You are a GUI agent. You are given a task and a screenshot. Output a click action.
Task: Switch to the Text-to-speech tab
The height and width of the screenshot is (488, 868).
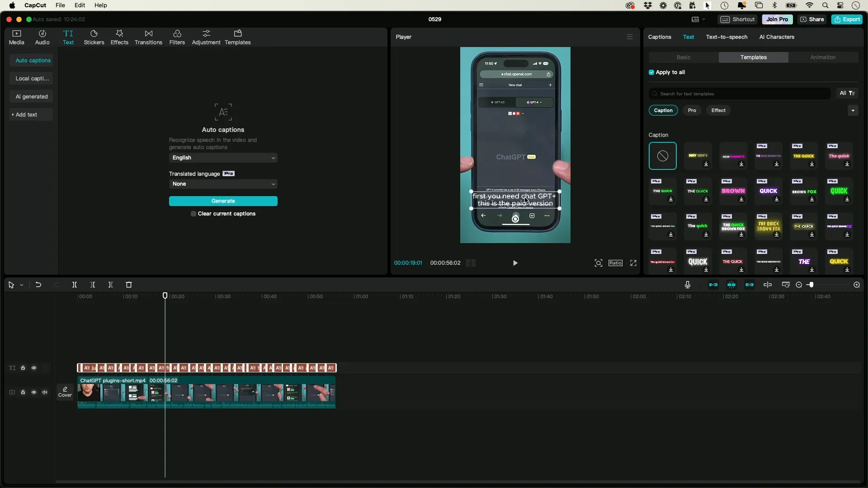pos(726,37)
